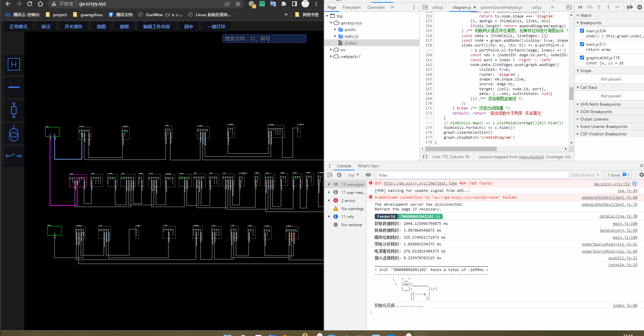The width and height of the screenshot is (644, 336).
Task: Open the 开关操作 menu item
Action: 73,27
